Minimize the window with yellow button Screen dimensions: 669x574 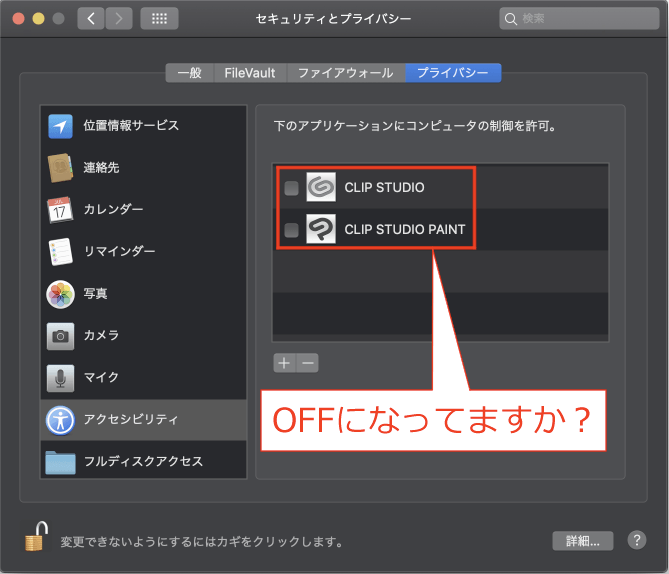pyautogui.click(x=38, y=18)
